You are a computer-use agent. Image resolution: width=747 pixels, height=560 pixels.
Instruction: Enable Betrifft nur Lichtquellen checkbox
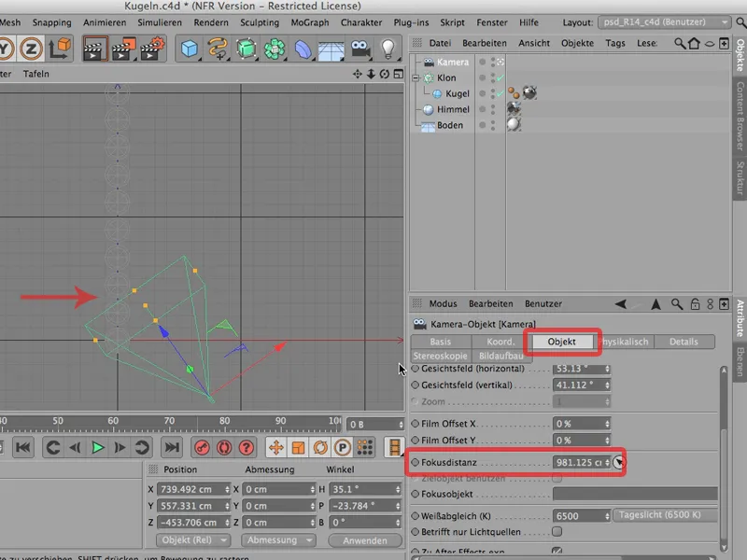557,531
